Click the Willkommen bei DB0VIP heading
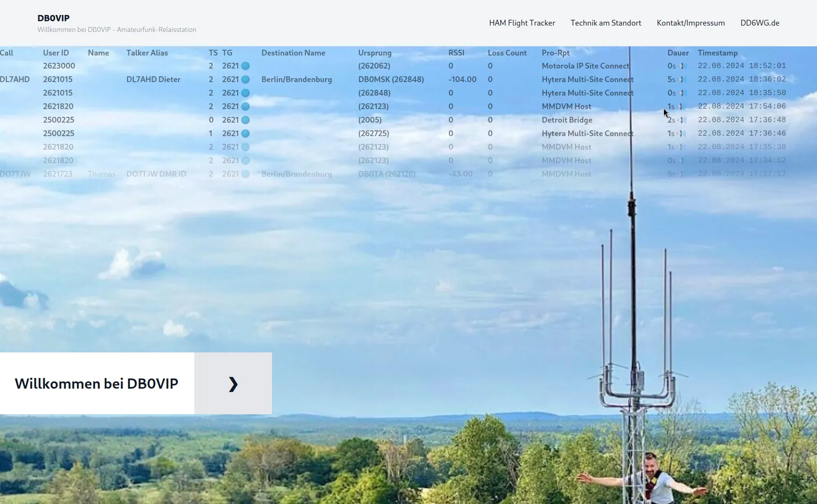Image resolution: width=817 pixels, height=504 pixels. [97, 384]
